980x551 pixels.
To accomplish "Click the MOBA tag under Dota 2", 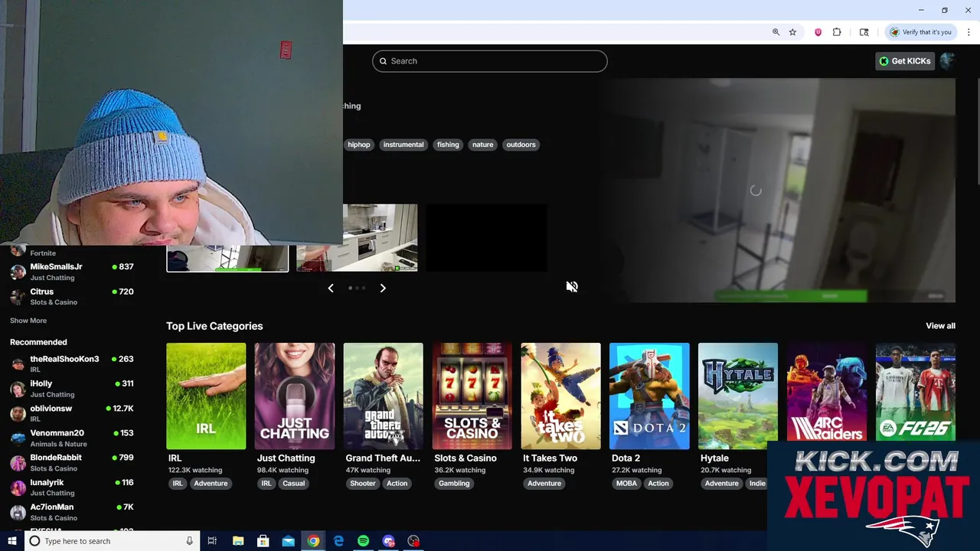I will [626, 484].
